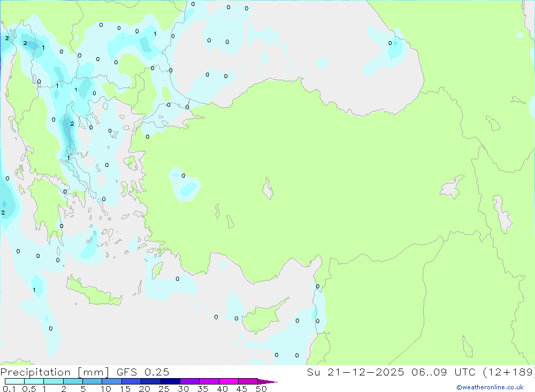
Task: Click the "20" label under the color scale
Action: (x=144, y=389)
